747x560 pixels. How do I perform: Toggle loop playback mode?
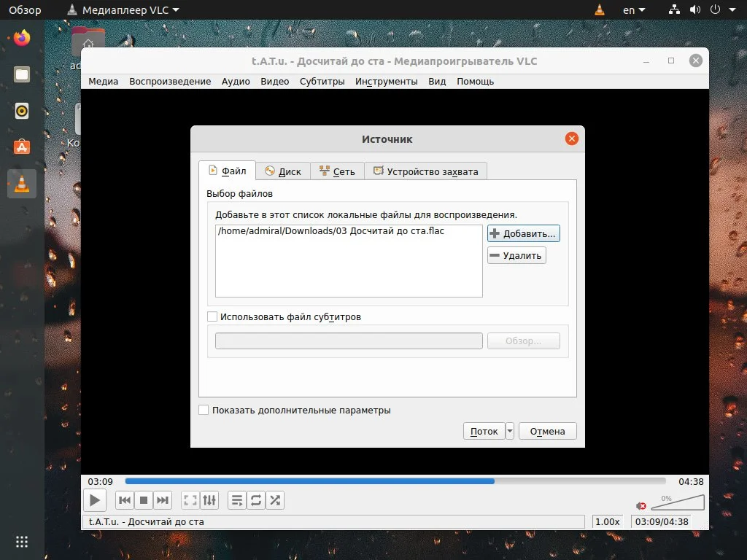(256, 500)
